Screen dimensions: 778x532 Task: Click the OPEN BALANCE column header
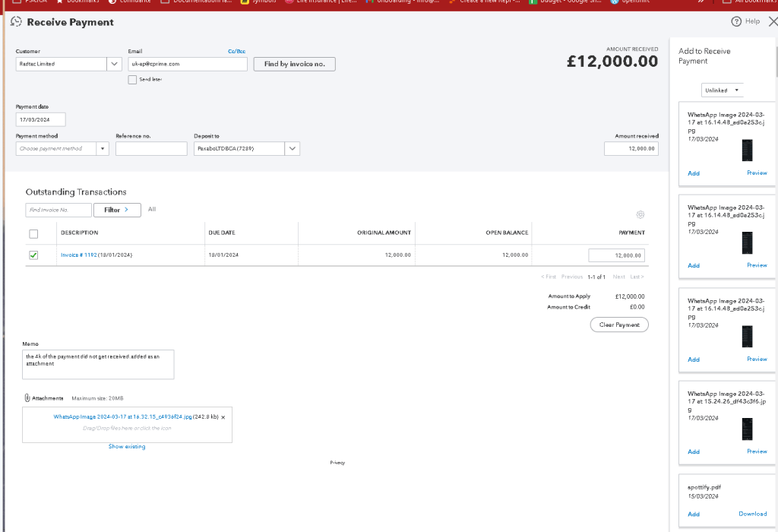tap(507, 233)
